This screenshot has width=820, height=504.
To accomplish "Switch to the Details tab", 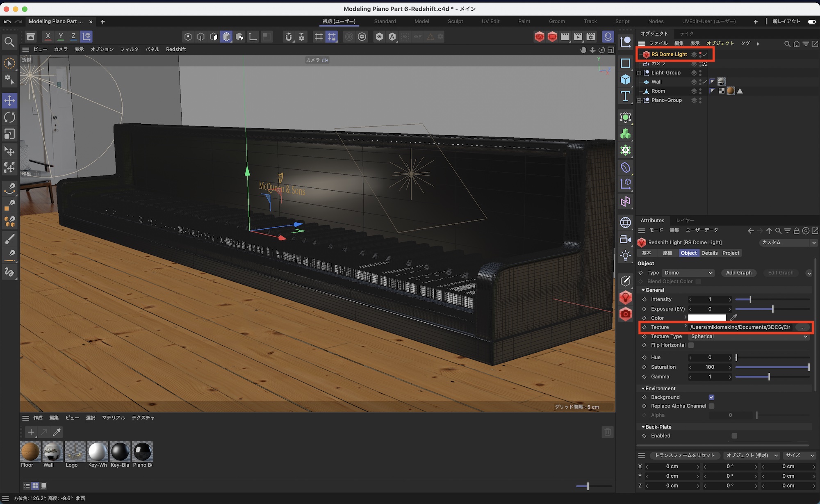I will click(709, 253).
